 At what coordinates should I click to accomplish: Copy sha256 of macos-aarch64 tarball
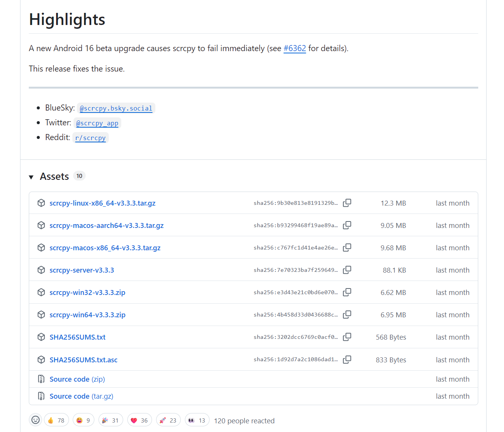(x=347, y=225)
